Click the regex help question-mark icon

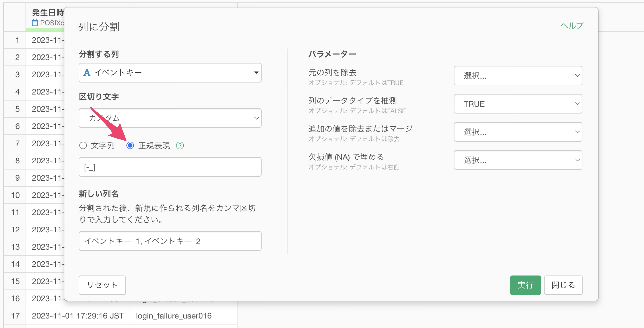point(180,146)
